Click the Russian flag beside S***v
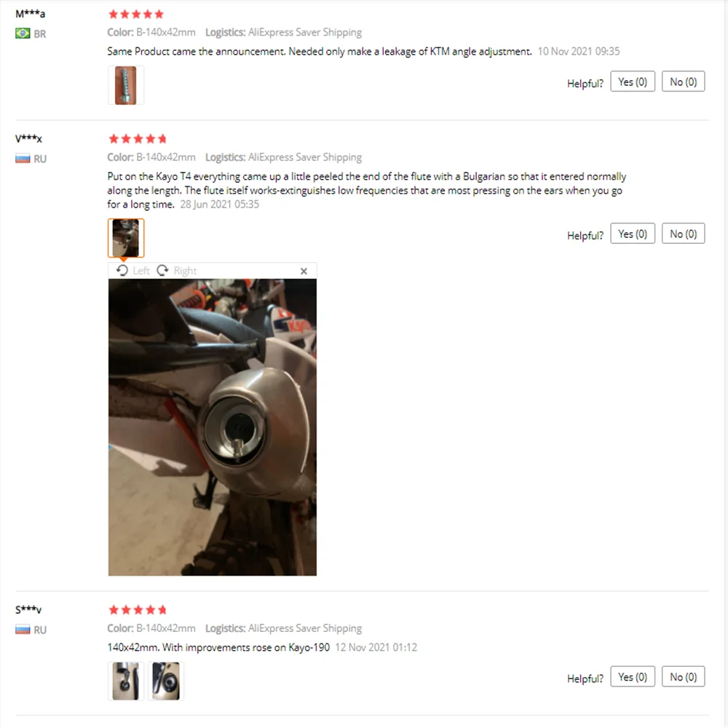 pos(23,630)
